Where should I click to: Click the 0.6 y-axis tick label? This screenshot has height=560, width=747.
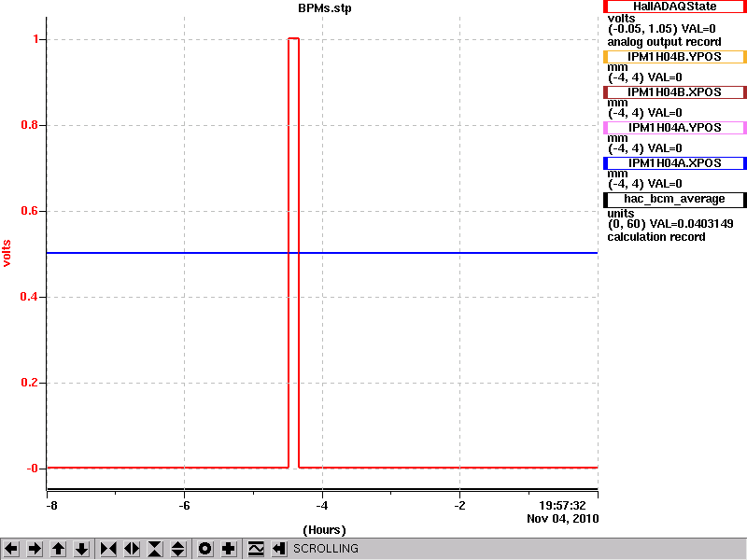30,211
